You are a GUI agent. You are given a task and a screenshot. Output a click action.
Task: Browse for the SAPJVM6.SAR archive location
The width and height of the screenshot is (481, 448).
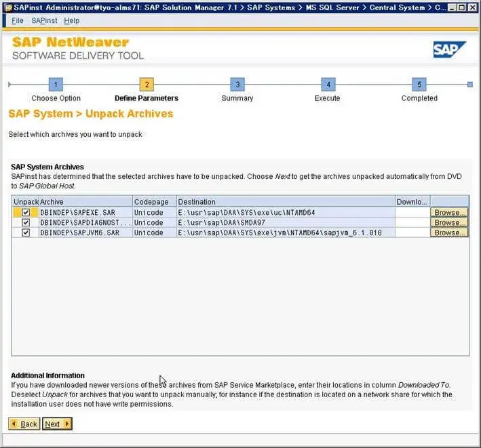click(449, 232)
